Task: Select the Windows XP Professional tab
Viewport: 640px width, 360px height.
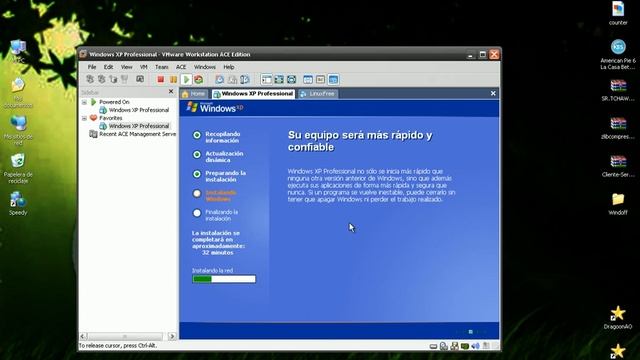Action: click(253, 94)
